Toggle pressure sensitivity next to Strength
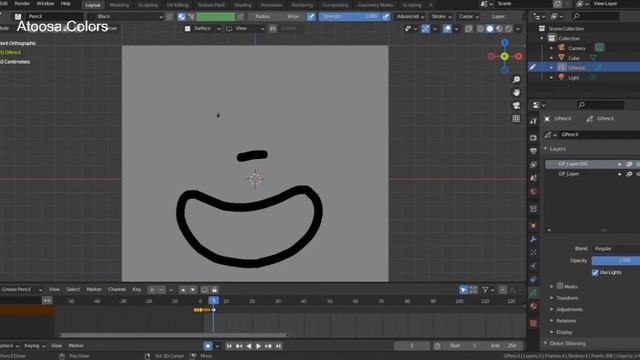 click(386, 16)
